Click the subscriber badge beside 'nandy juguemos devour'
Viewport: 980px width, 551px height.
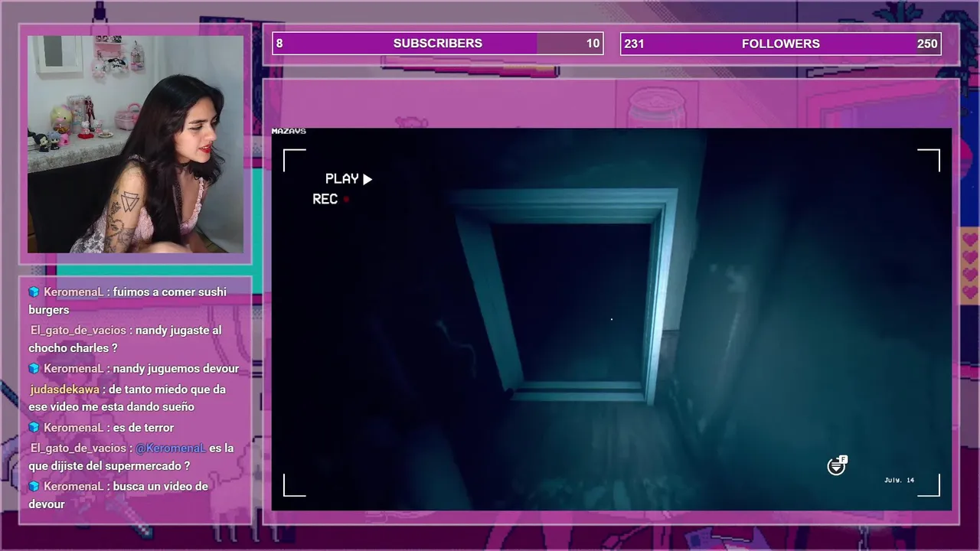[x=34, y=368]
